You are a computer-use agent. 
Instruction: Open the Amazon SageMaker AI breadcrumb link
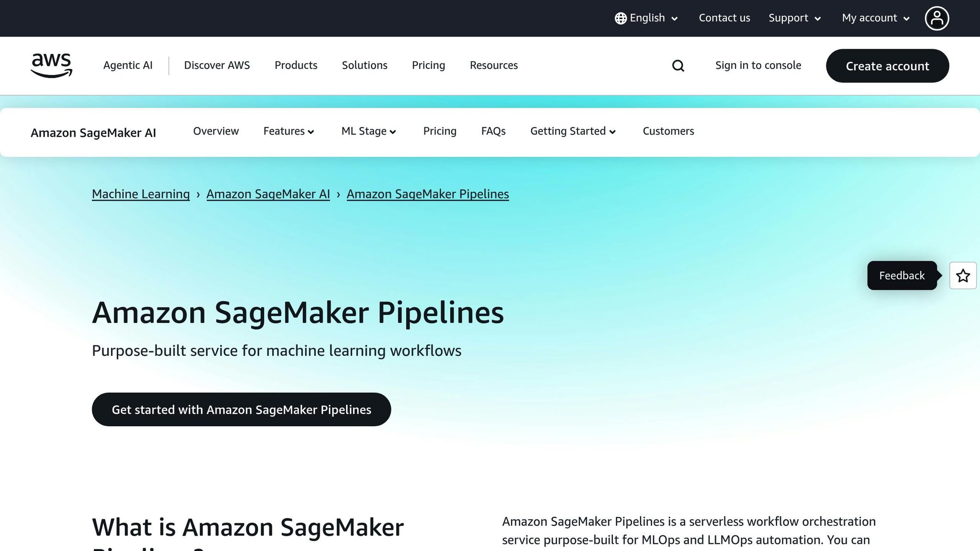click(268, 194)
